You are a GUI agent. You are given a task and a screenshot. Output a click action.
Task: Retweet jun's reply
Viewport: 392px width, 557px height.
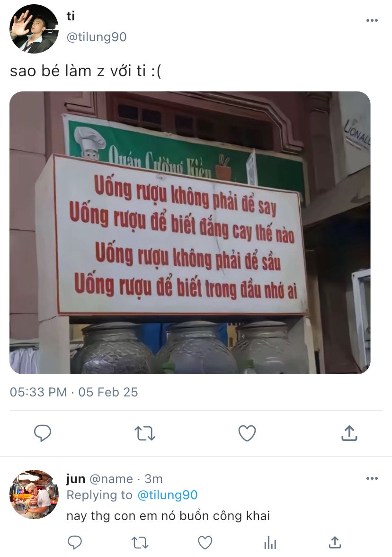(x=140, y=543)
